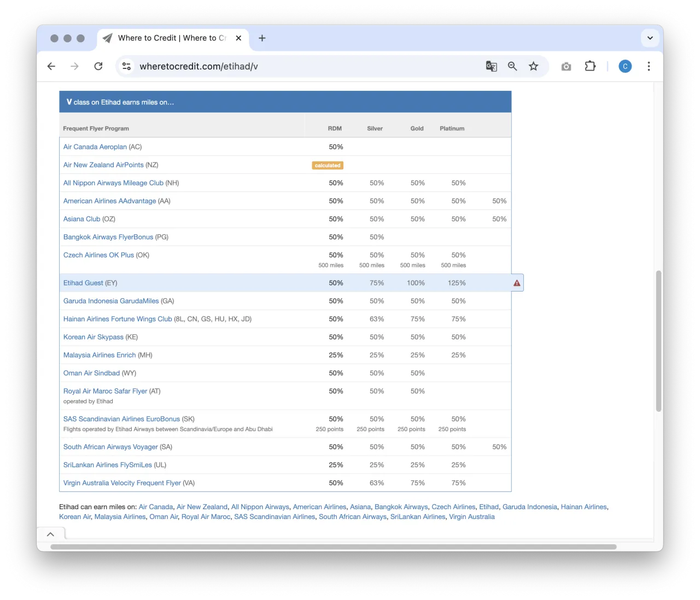700x600 pixels.
Task: Open the Malaysia Airlines Enrich link
Action: (100, 355)
